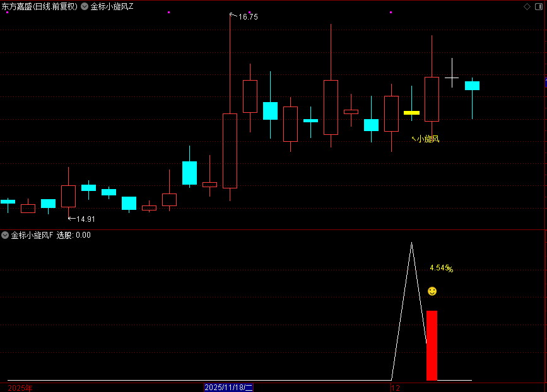Click the month 12 marker on time axis
Viewport: 547px width, 392px height.
[x=396, y=387]
